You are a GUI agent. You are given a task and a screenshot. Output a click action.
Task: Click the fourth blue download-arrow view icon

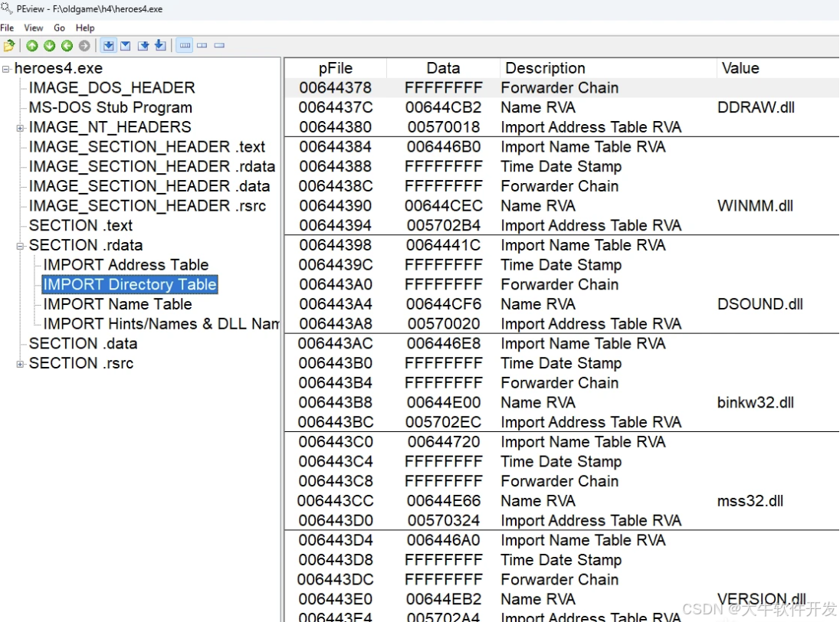coord(160,45)
